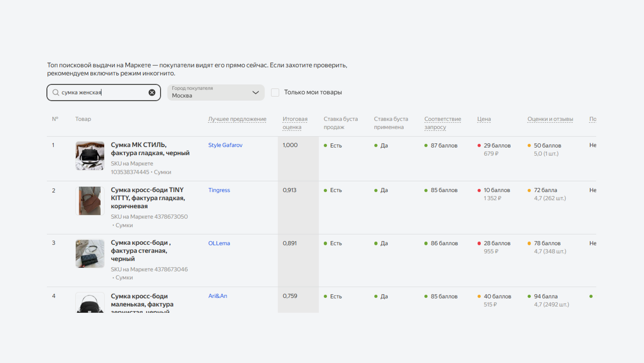Open the Tingress seller link
The width and height of the screenshot is (644, 363).
click(219, 190)
